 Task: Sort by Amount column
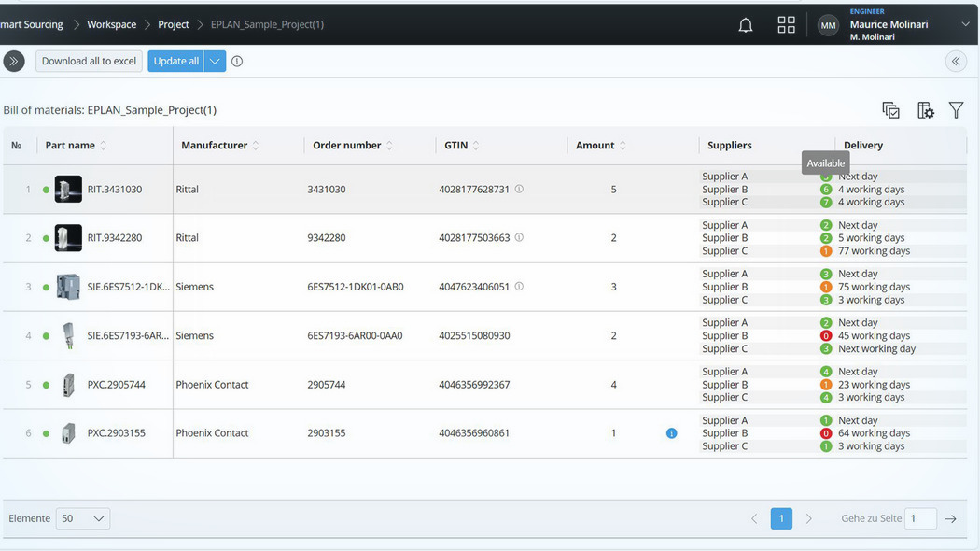(623, 145)
